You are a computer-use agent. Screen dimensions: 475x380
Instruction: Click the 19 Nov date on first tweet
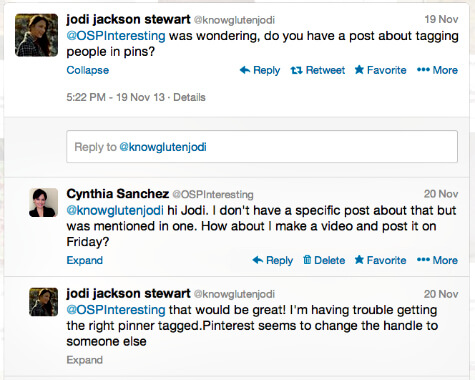[x=441, y=19]
